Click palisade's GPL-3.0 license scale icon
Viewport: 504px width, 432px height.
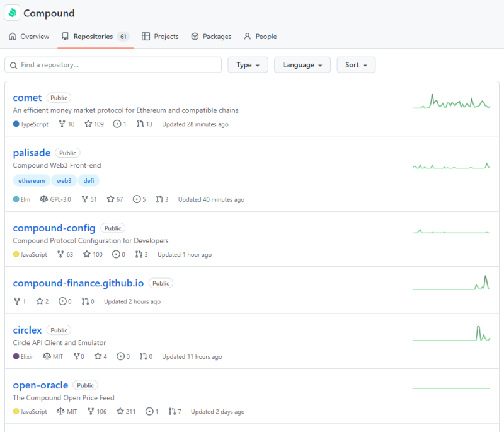(x=43, y=199)
